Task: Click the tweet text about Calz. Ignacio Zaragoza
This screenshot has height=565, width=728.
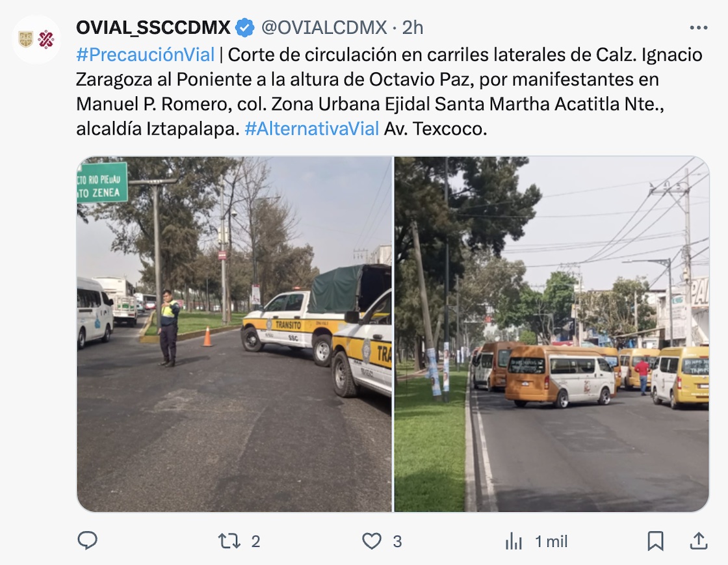Action: tap(389, 92)
